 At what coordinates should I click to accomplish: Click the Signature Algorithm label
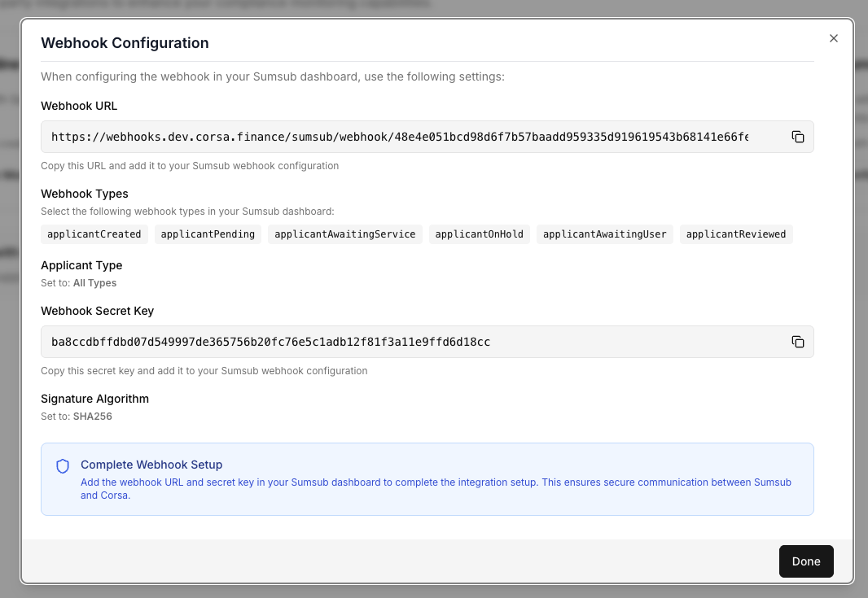click(x=94, y=399)
